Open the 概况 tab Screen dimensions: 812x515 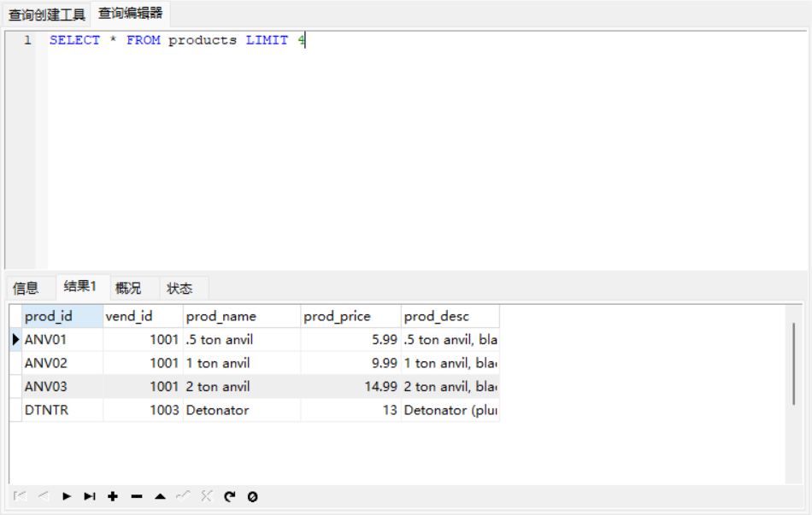pos(128,288)
